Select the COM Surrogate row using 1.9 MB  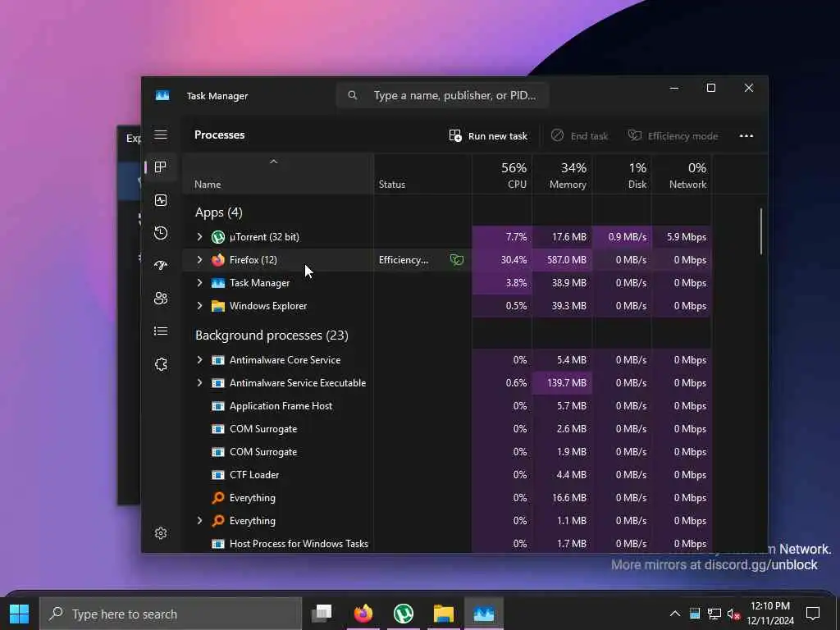pos(447,452)
